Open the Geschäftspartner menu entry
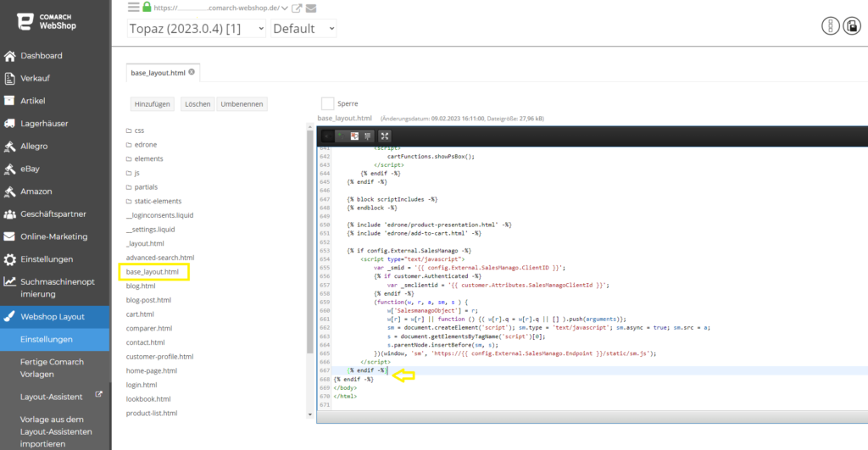 click(x=55, y=214)
